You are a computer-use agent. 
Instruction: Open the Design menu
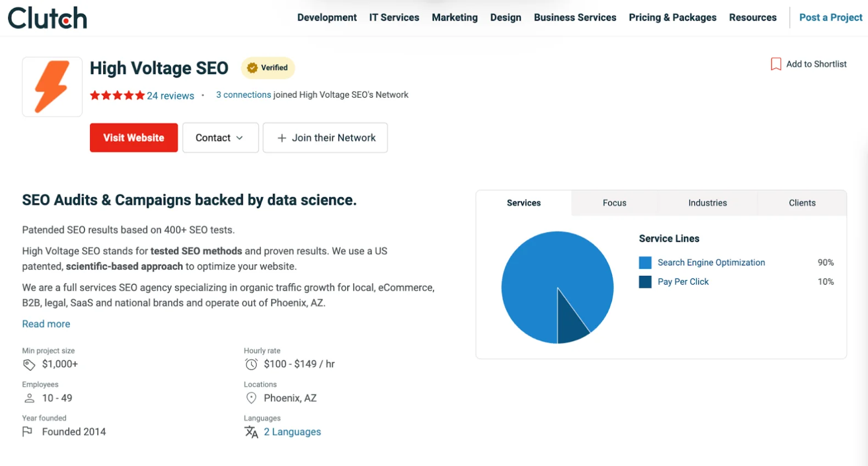pyautogui.click(x=506, y=18)
